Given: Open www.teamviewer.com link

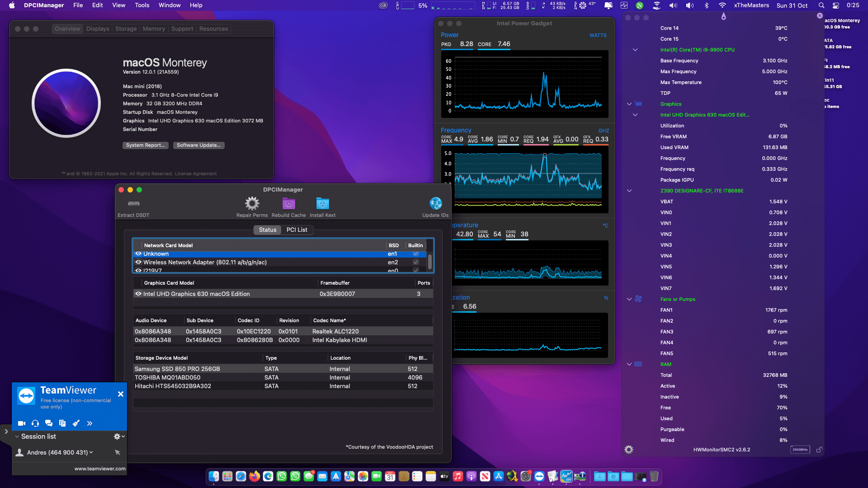Looking at the screenshot, I should pyautogui.click(x=100, y=469).
